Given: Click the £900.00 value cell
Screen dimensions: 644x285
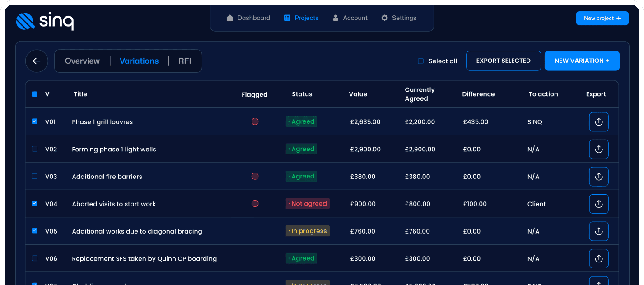Looking at the screenshot, I should pos(363,204).
